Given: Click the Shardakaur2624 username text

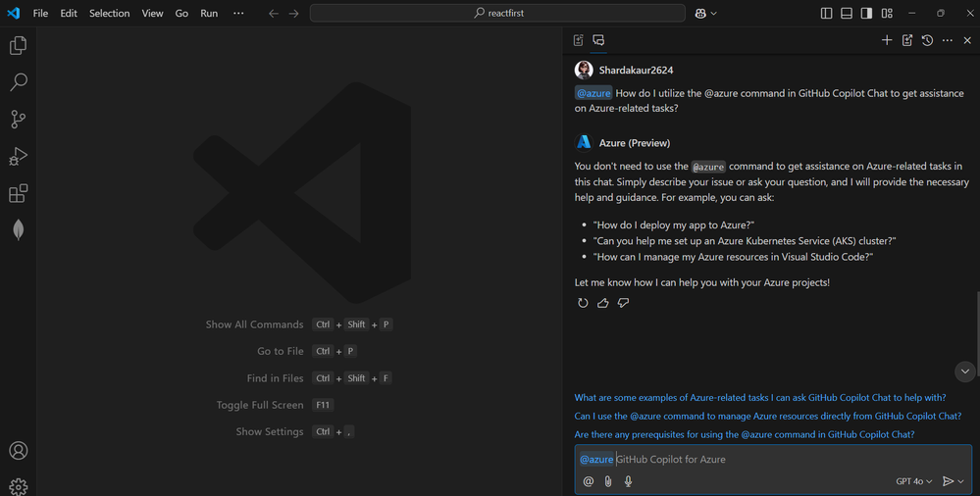Looking at the screenshot, I should pos(636,70).
